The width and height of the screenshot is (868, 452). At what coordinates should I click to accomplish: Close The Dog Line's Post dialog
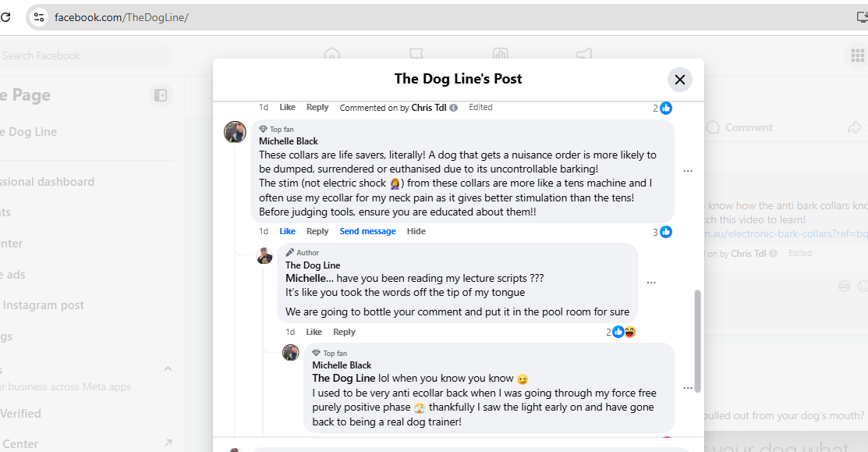coord(680,80)
